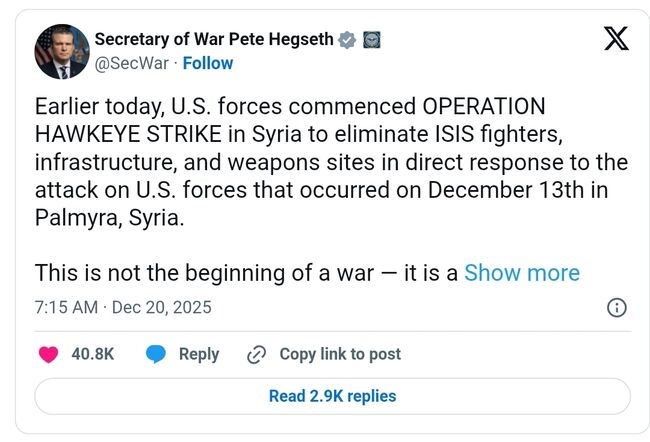Screen dimensions: 650x442
Task: Open Pete Hegseth's profile picture
Action: (61, 51)
